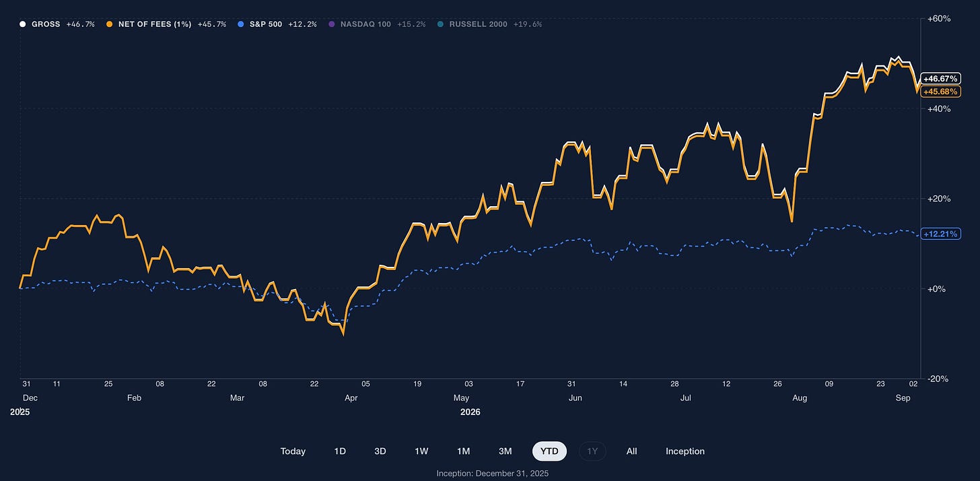Viewport: 980px width, 481px height.
Task: Choose the All time range
Action: (631, 451)
